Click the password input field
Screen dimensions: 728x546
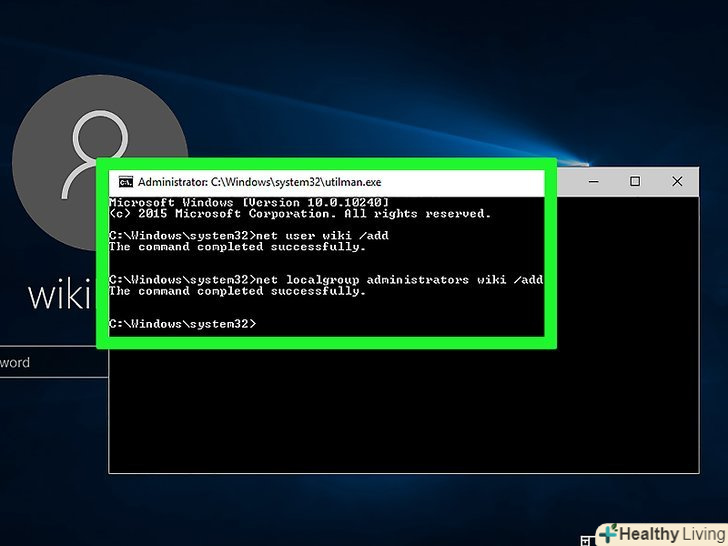point(54,362)
